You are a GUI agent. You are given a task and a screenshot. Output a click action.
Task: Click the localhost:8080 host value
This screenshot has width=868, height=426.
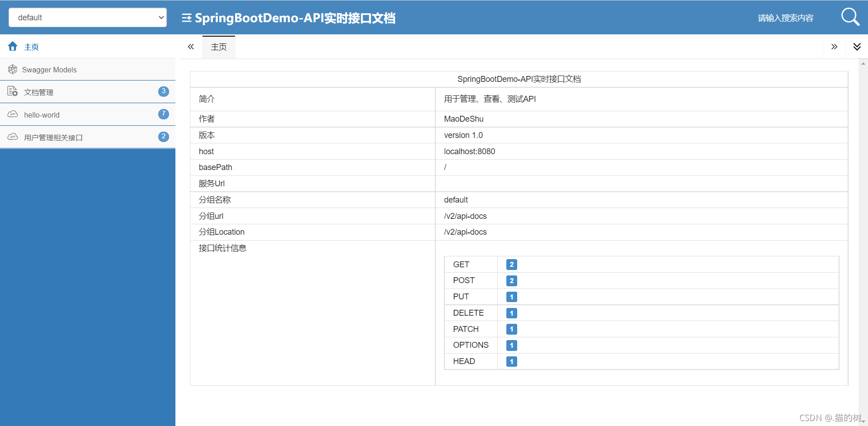coord(470,151)
